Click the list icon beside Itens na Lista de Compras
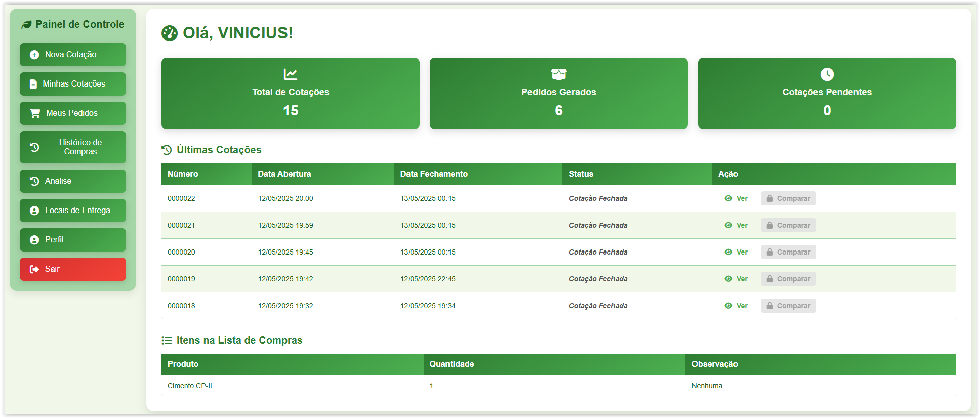 pos(167,340)
